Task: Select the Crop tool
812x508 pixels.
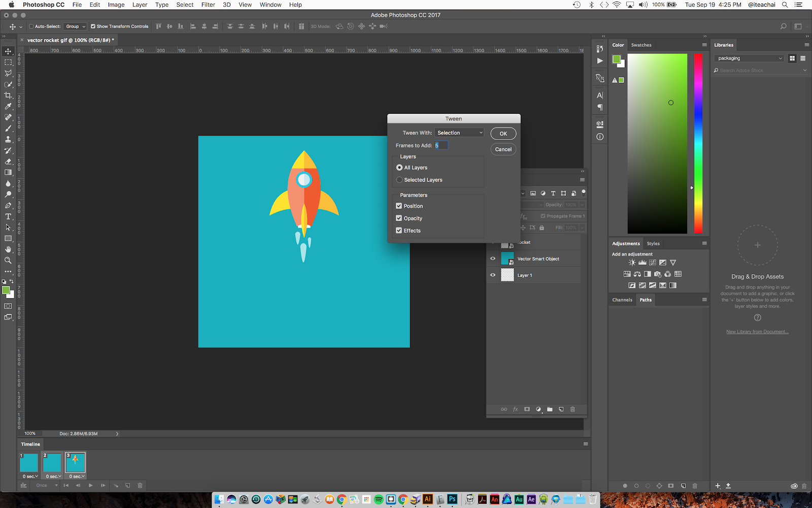Action: [8, 96]
